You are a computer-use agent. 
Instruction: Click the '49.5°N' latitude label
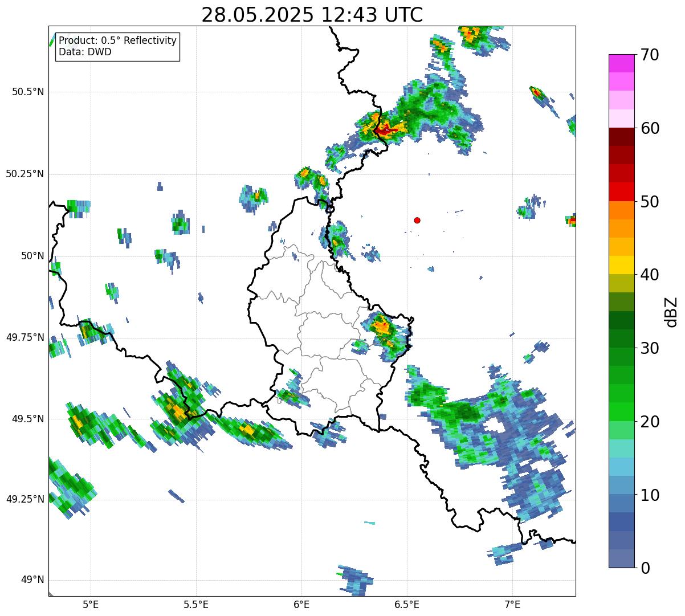27,419
